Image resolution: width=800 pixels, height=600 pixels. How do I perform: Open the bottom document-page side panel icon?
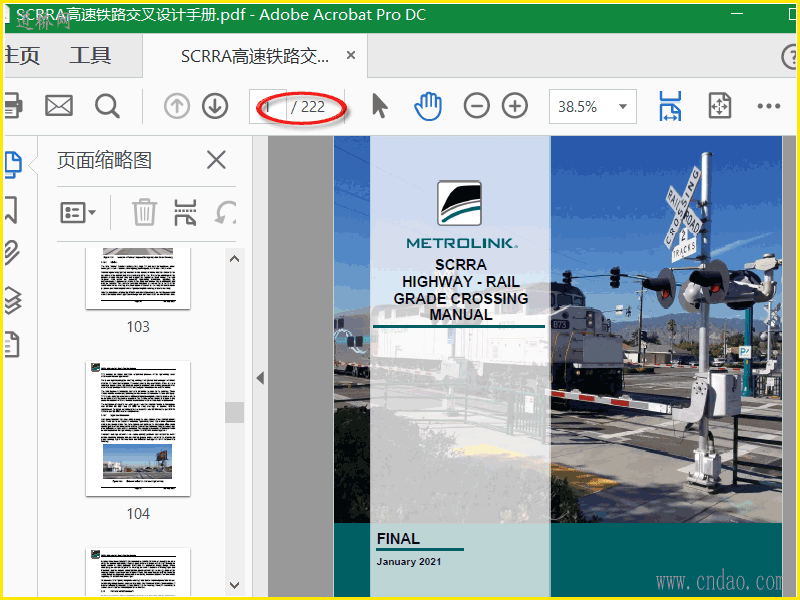click(12, 344)
